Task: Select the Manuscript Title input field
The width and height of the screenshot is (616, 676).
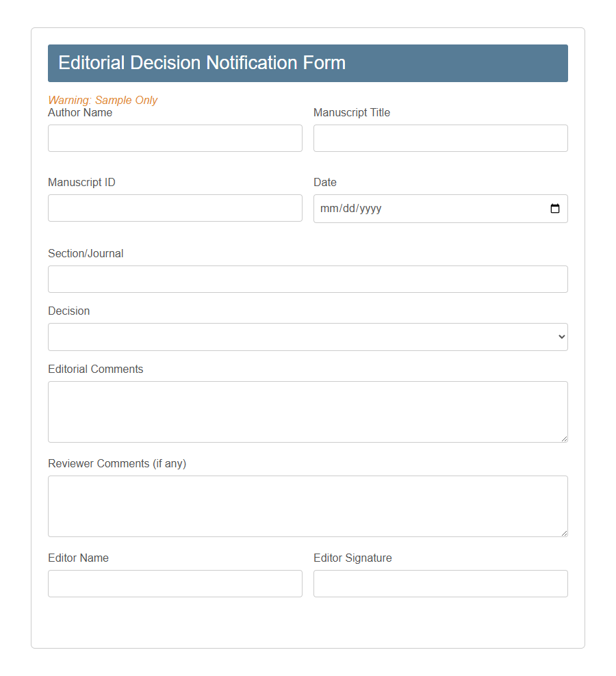Action: tap(440, 138)
